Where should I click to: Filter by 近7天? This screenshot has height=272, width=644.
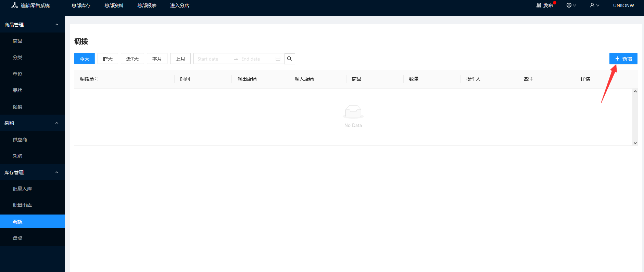(x=132, y=59)
